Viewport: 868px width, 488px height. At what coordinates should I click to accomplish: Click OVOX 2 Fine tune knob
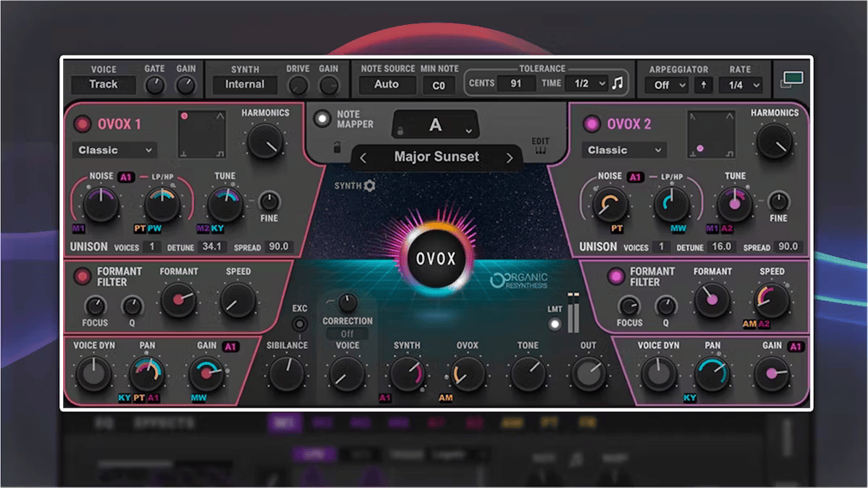click(778, 201)
